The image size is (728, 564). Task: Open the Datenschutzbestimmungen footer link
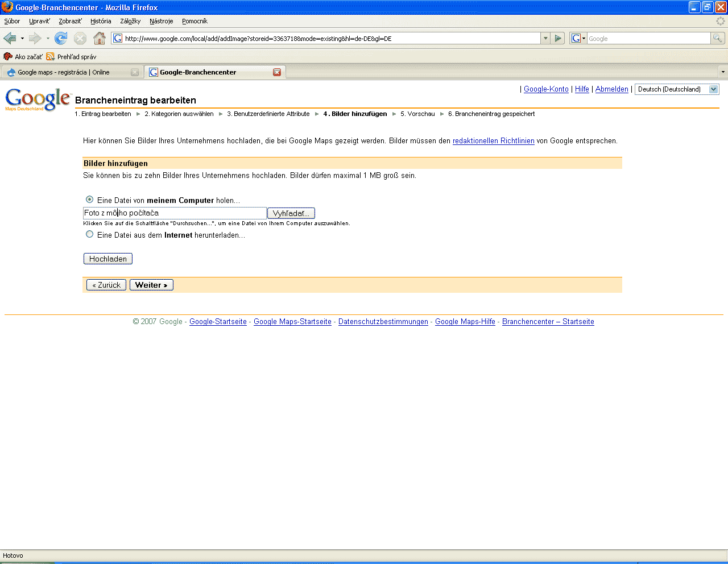pos(383,322)
